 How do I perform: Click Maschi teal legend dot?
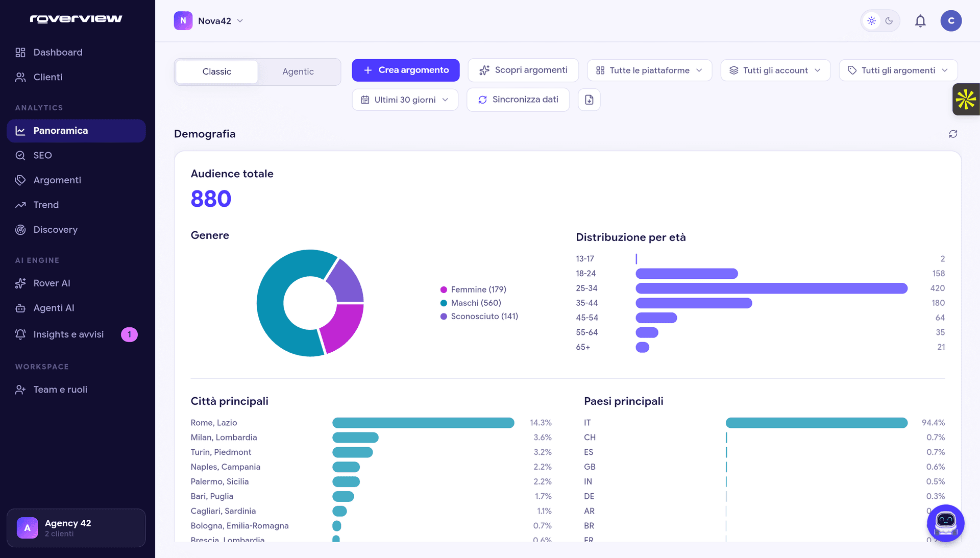444,303
